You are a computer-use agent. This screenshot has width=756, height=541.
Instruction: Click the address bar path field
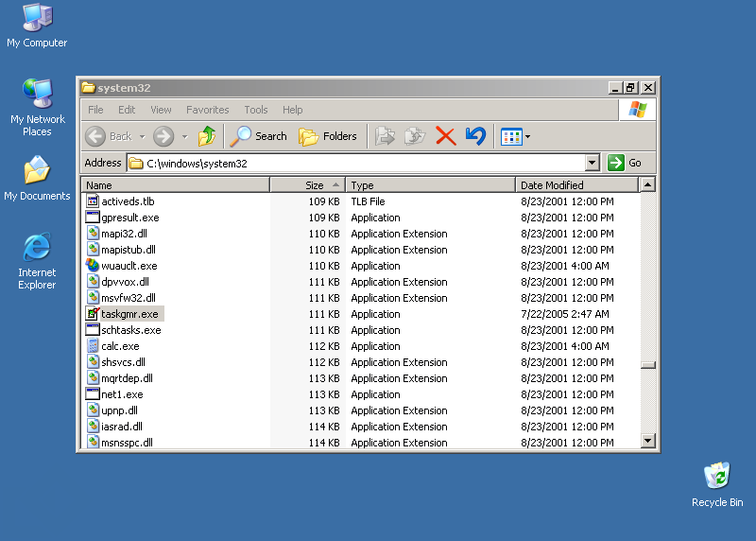coord(357,163)
